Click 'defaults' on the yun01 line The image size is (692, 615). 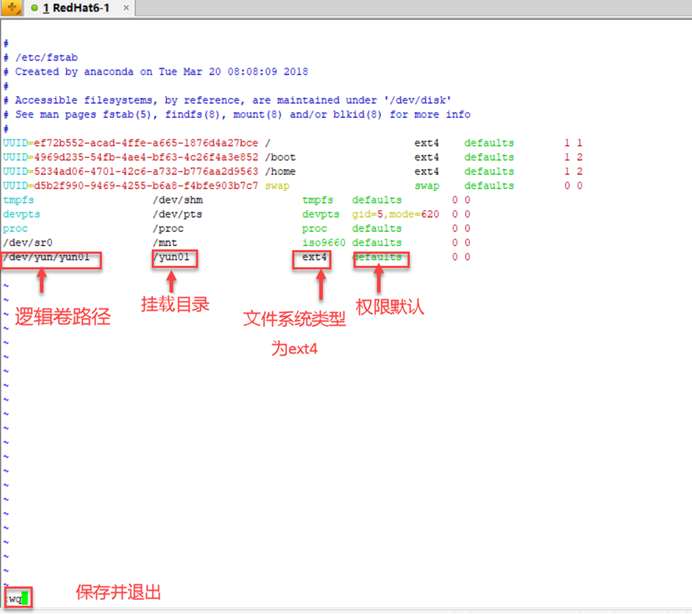[377, 257]
